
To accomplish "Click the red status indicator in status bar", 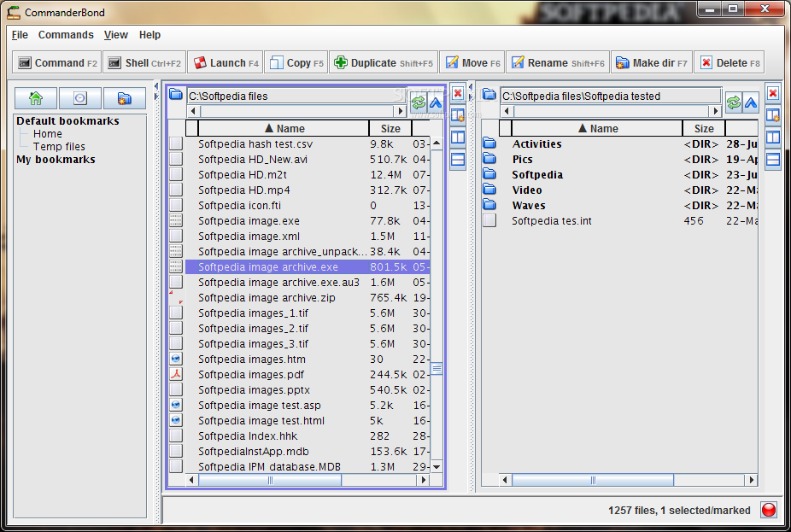I will pyautogui.click(x=769, y=510).
